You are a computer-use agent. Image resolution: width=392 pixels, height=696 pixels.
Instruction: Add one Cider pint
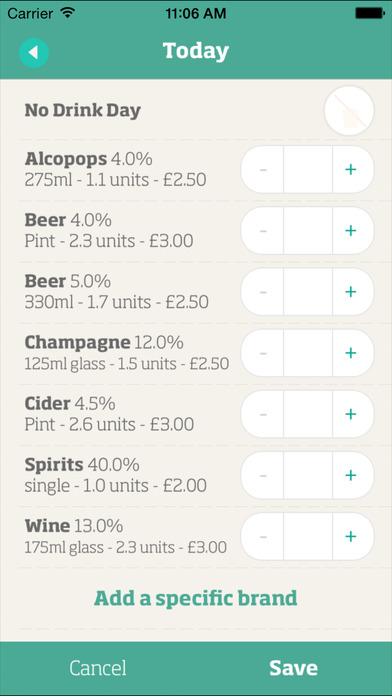(352, 414)
